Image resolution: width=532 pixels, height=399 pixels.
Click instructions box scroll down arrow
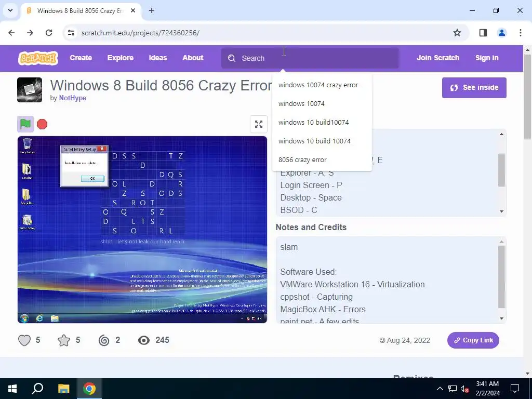coord(501,211)
